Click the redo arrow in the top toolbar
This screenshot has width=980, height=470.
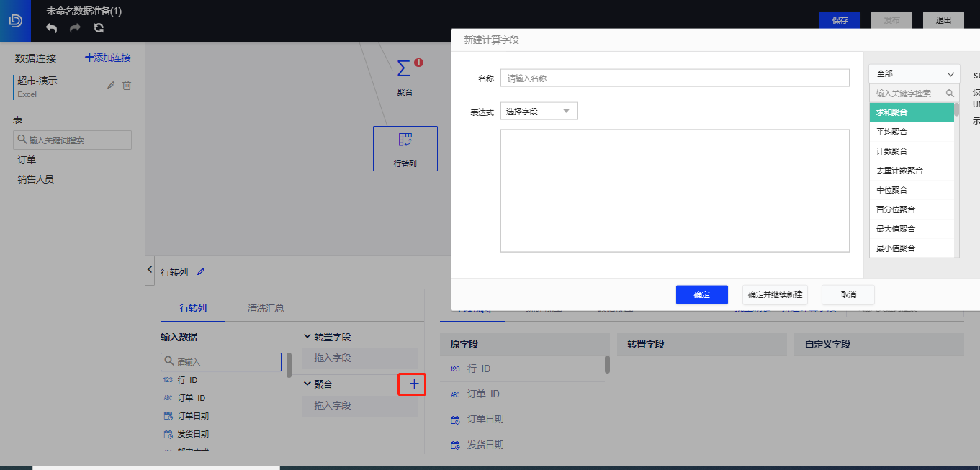point(74,27)
